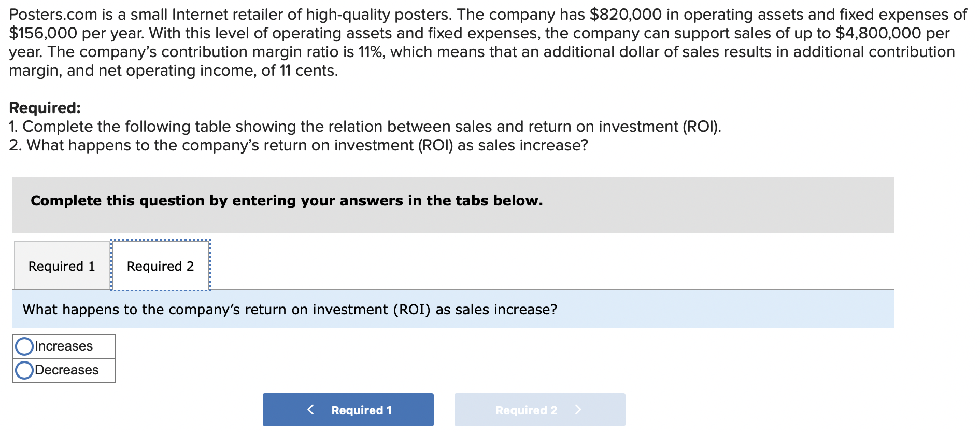Click the circle next to Decreases

24,369
